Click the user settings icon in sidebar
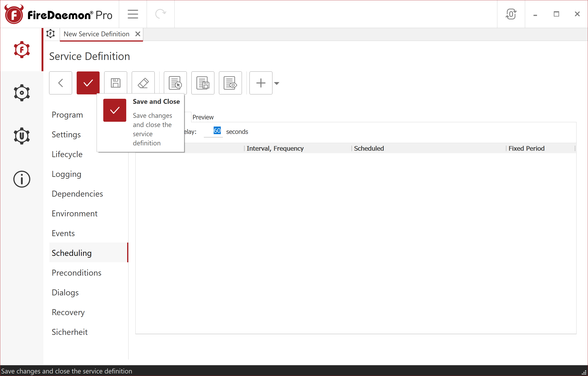The image size is (588, 376). coord(22,136)
